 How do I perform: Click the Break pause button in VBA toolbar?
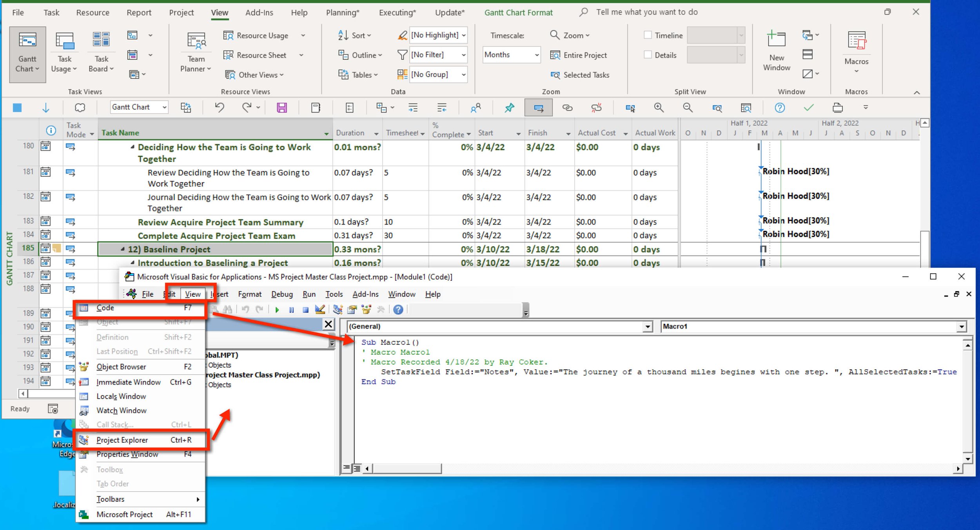291,310
